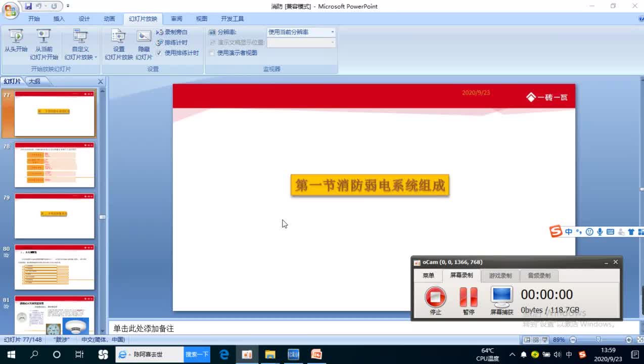Screen dimensions: 644x364
Task: Switch to the 插入 ribbon tab
Action: pyautogui.click(x=59, y=19)
